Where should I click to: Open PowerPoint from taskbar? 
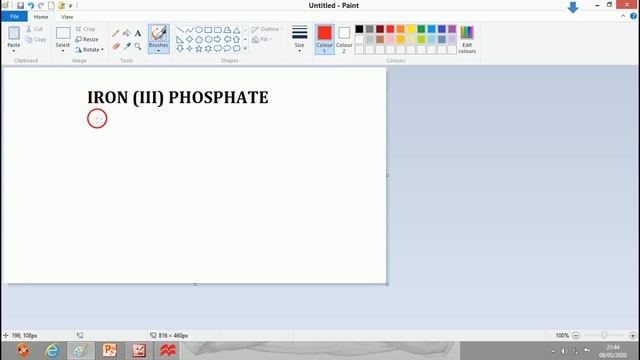(109, 351)
